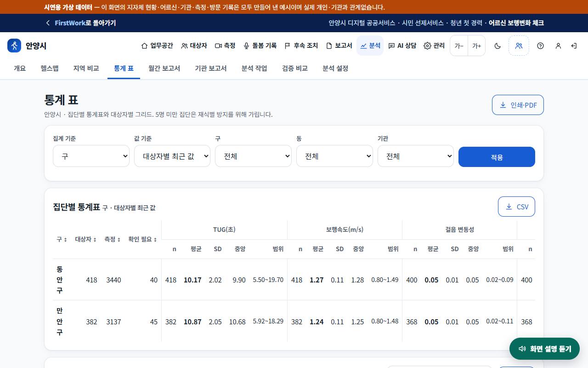Open the help question-mark icon
Viewport: 588px width, 368px height.
540,46
